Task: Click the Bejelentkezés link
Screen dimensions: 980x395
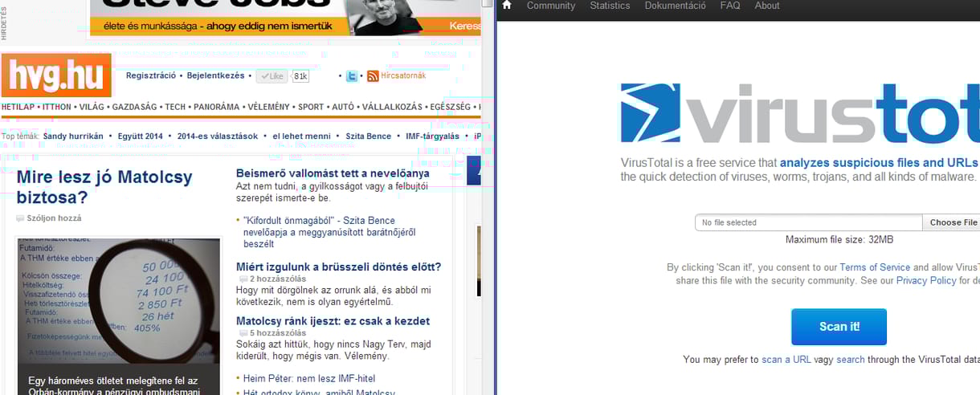Action: pos(215,75)
